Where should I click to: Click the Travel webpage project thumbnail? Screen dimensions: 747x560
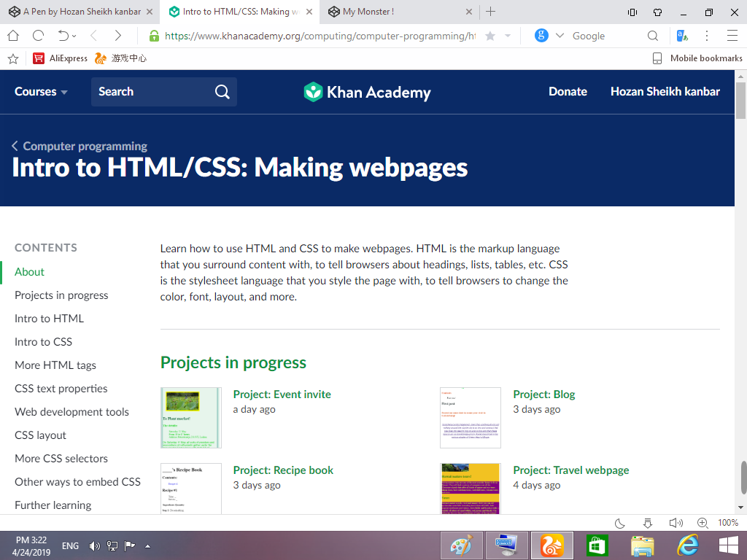click(x=471, y=488)
